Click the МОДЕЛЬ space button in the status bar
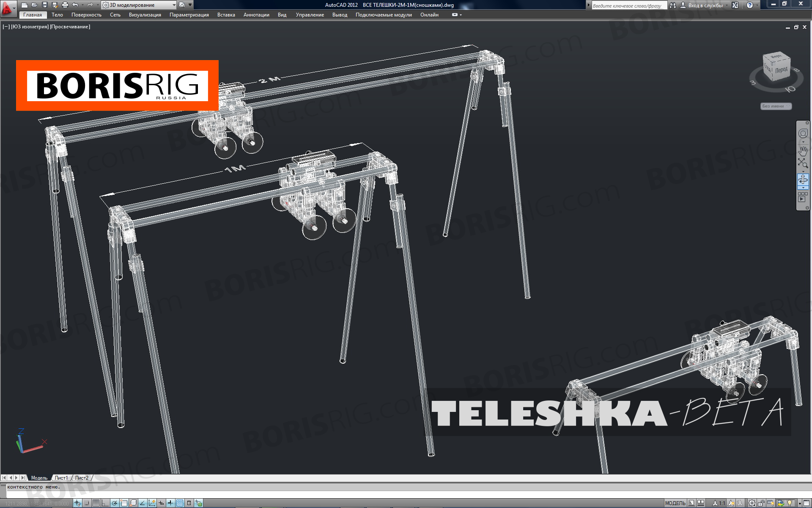Screen dimensions: 812x508 (675, 503)
